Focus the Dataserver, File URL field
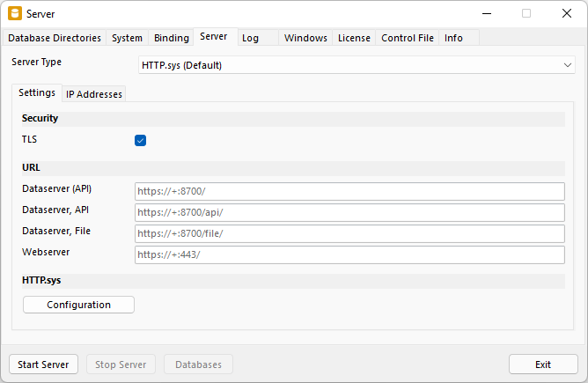This screenshot has height=383, width=588. (349, 233)
